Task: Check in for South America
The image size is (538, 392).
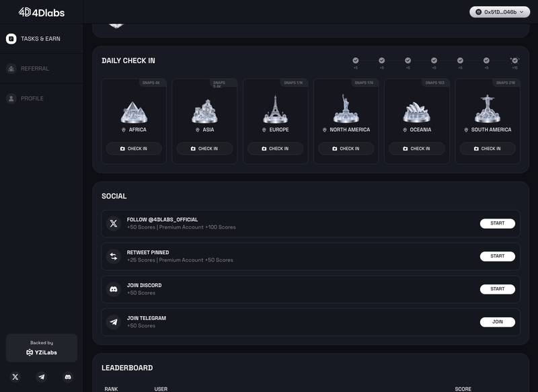Action: 487,149
